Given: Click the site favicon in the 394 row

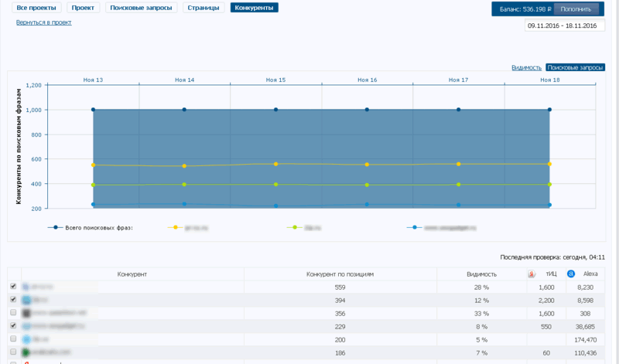Looking at the screenshot, I should click(26, 300).
